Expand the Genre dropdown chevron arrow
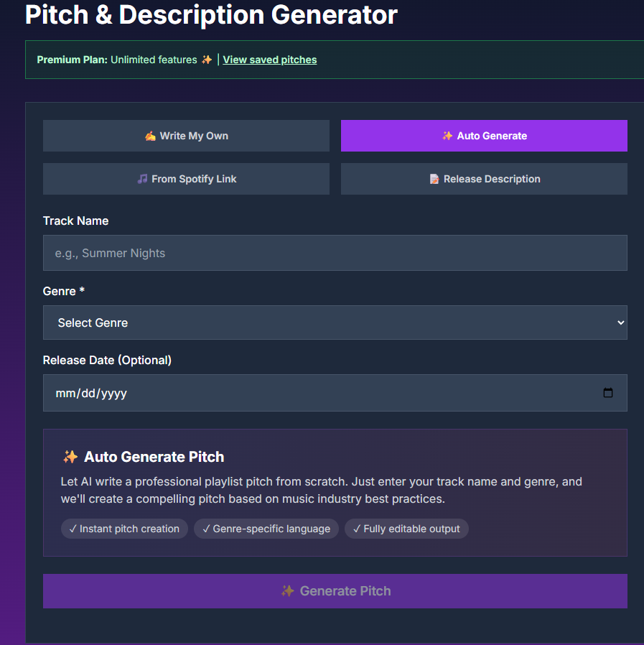This screenshot has width=644, height=645. [619, 322]
